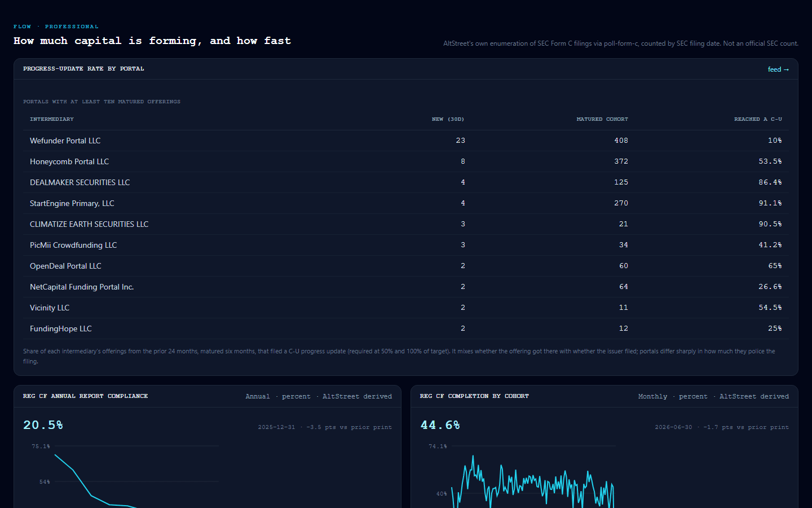Click the INTERMEDIARY column header
Viewport: 812px width, 508px height.
coord(52,119)
